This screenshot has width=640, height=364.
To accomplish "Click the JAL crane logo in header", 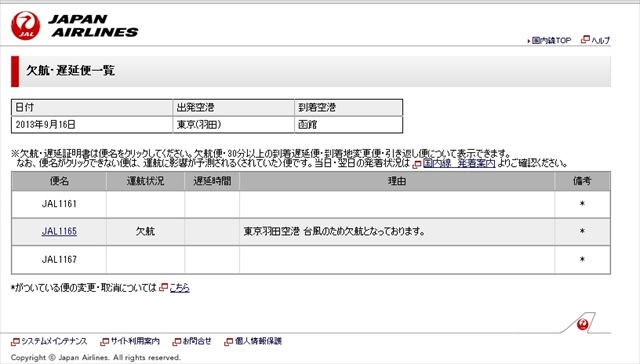I will coord(26,26).
